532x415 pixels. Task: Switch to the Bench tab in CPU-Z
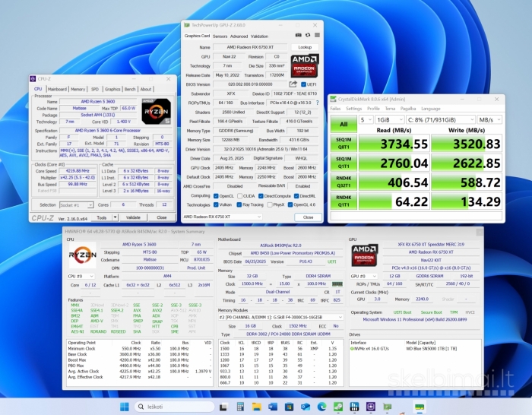[130, 89]
